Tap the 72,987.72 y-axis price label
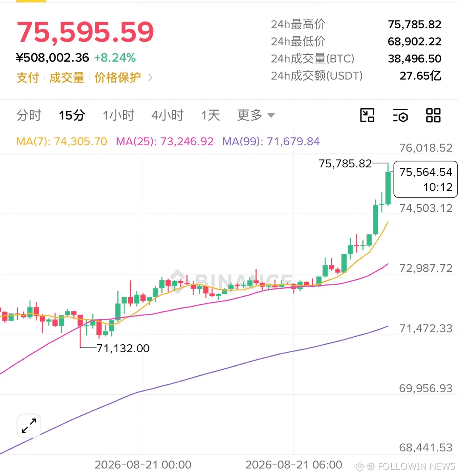The width and height of the screenshot is (458, 476). (426, 268)
